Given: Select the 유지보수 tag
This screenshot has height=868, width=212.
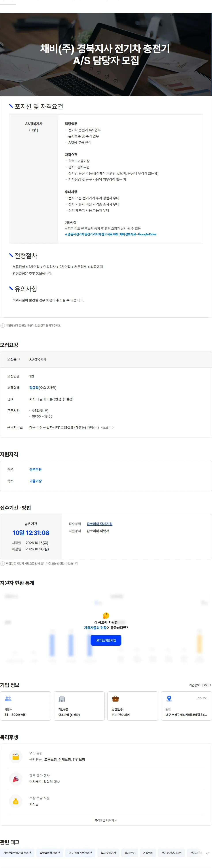Looking at the screenshot, I should tap(130, 853).
